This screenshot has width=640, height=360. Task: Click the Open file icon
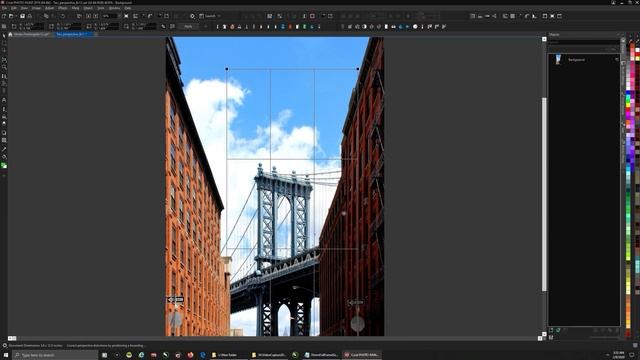[11, 16]
